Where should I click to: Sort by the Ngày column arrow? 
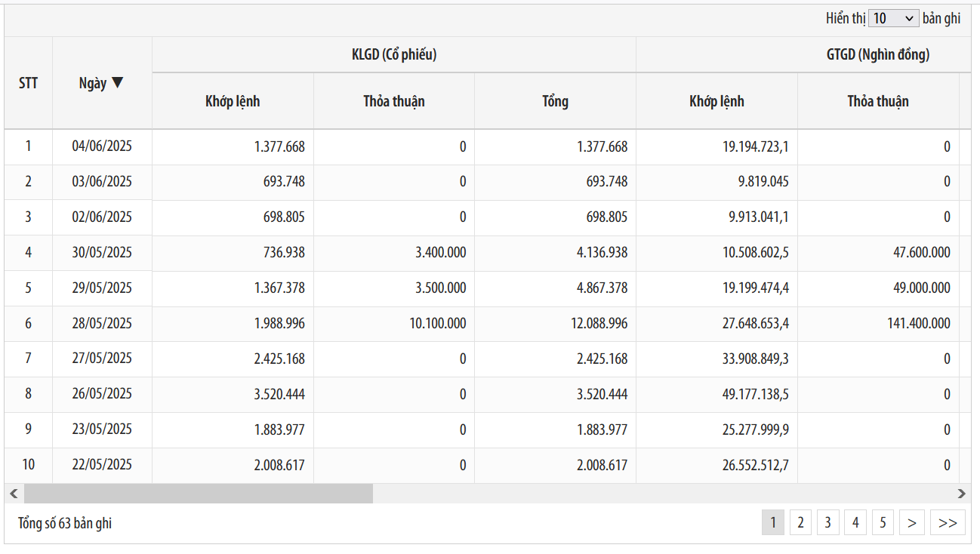(116, 83)
